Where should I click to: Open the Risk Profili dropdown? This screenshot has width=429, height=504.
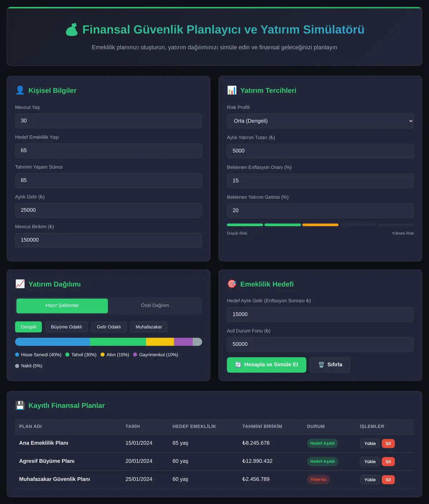pyautogui.click(x=320, y=121)
